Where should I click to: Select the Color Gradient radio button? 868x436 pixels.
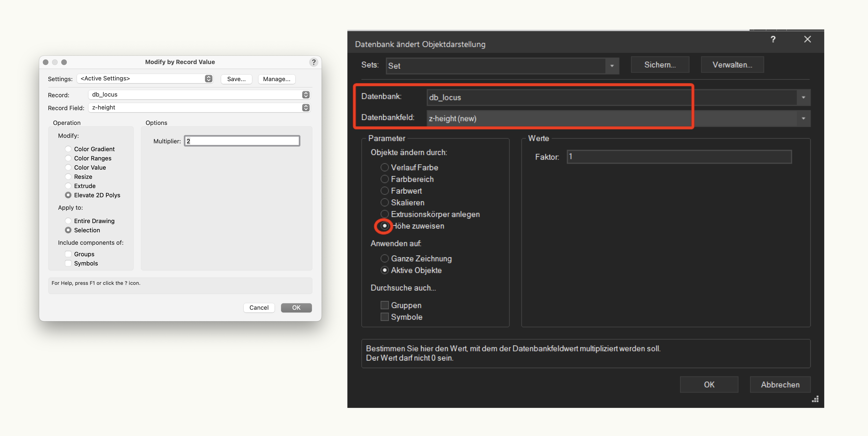(x=68, y=149)
